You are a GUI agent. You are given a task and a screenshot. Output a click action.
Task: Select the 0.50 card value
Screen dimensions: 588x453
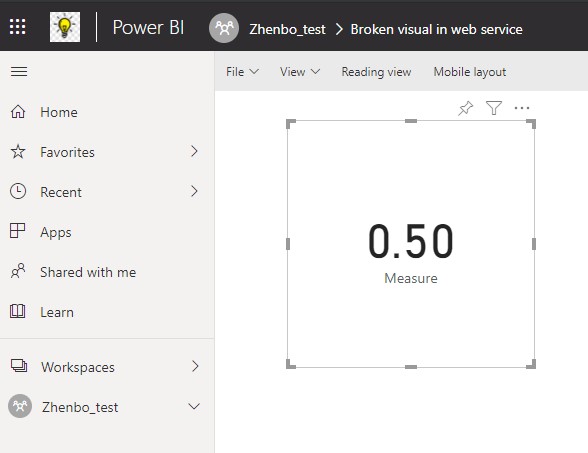411,241
